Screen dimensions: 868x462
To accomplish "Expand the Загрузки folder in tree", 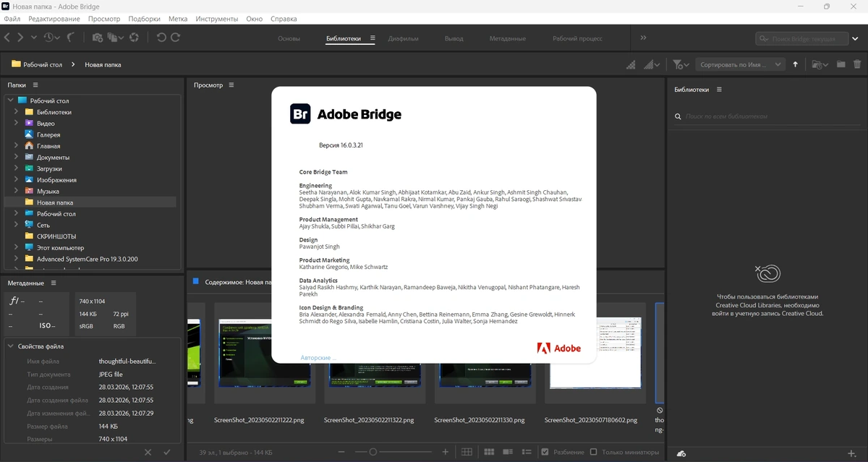I will 16,168.
